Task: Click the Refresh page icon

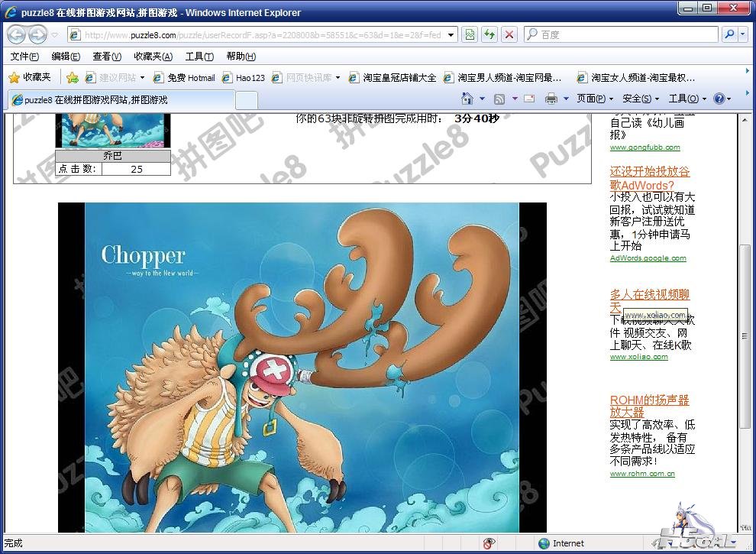Action: click(489, 34)
